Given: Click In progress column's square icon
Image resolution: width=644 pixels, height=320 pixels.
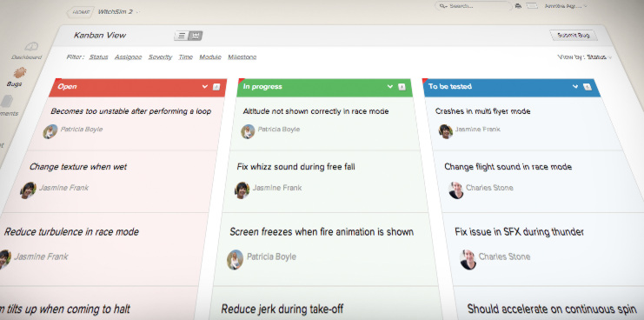Looking at the screenshot, I should pyautogui.click(x=402, y=87).
